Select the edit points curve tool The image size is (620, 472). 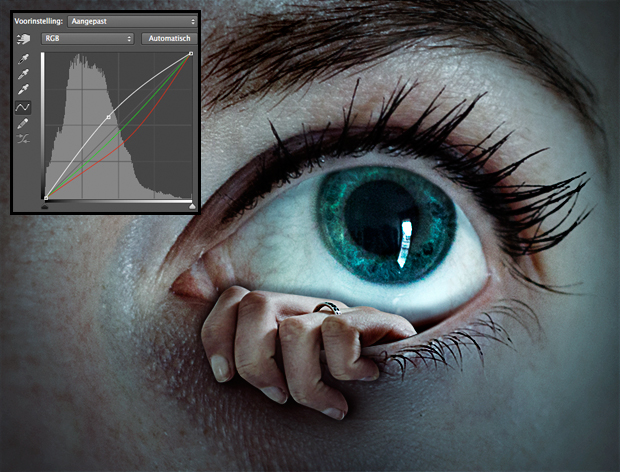click(x=23, y=107)
